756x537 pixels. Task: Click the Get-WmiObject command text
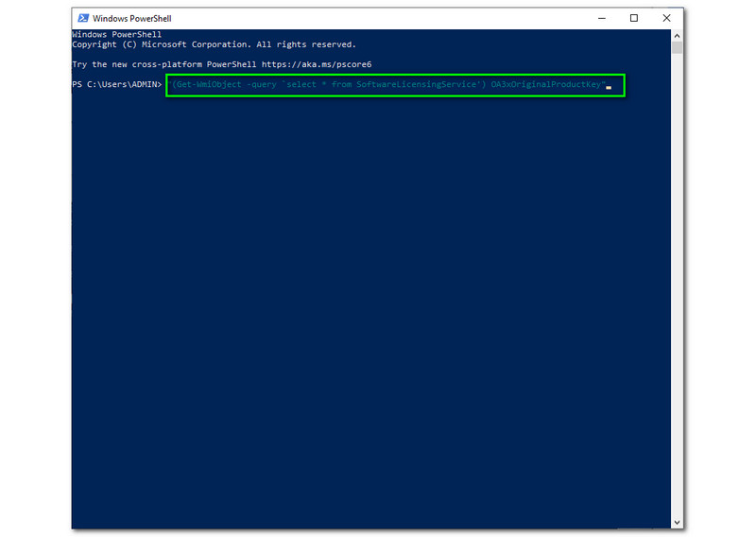(387, 84)
